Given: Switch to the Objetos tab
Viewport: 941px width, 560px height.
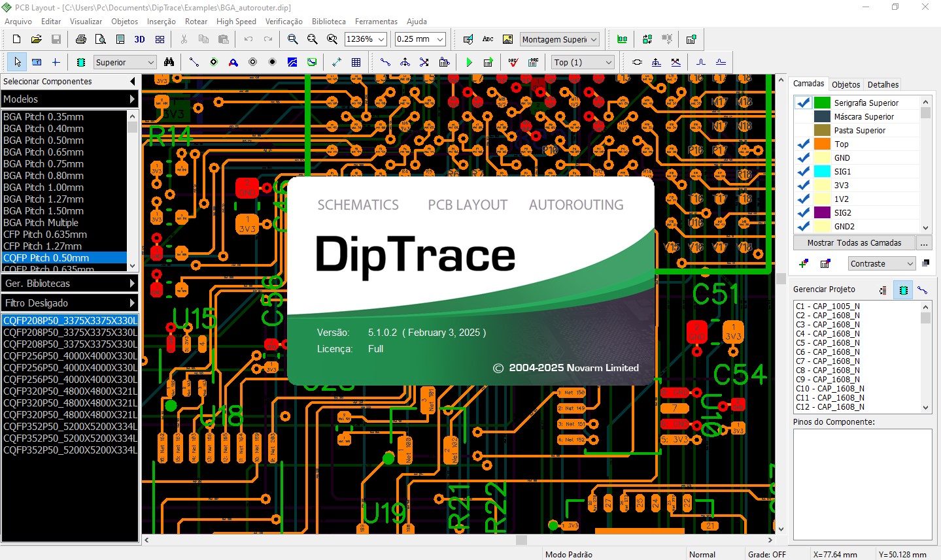Looking at the screenshot, I should coord(846,84).
